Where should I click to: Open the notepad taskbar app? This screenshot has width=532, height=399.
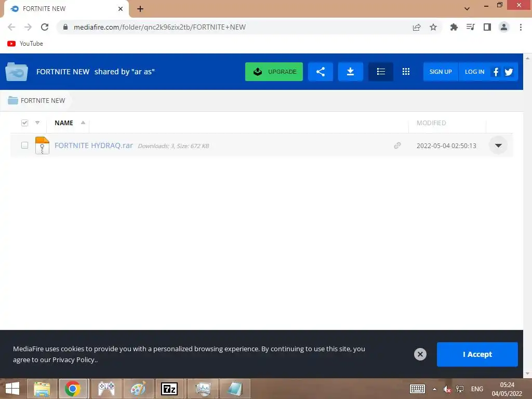235,389
